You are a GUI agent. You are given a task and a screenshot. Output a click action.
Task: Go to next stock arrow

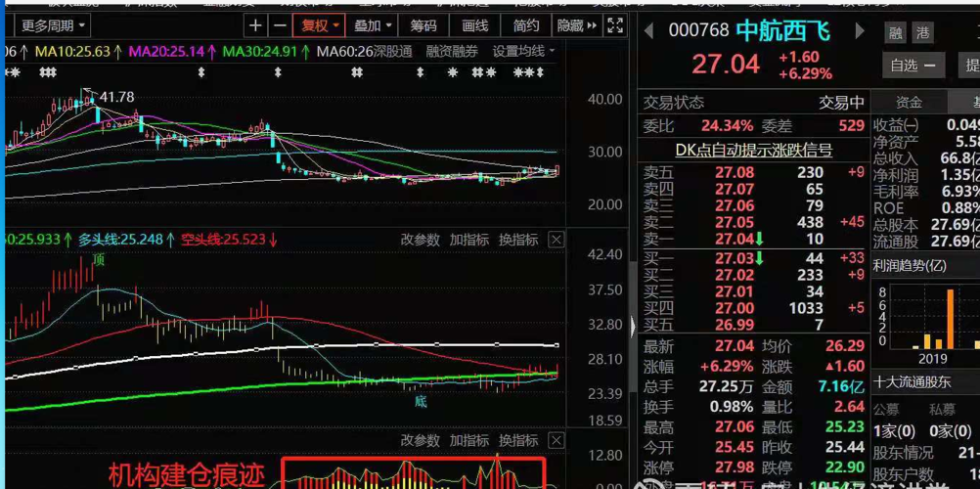860,30
